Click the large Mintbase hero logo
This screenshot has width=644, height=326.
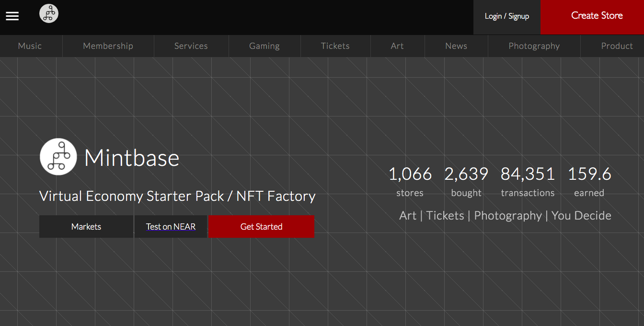click(58, 157)
